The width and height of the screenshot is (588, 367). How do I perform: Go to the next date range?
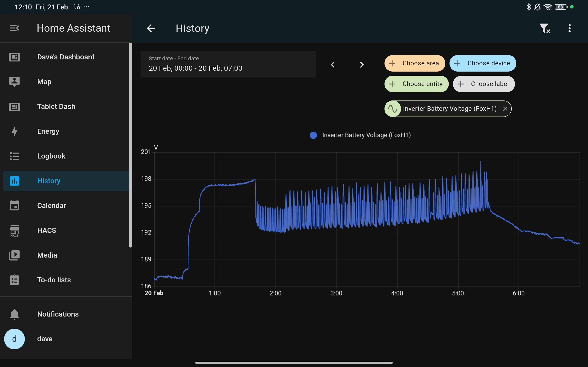click(x=362, y=64)
